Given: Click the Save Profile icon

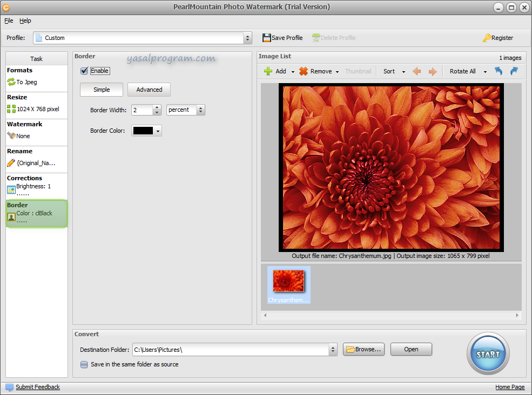Looking at the screenshot, I should tap(266, 38).
